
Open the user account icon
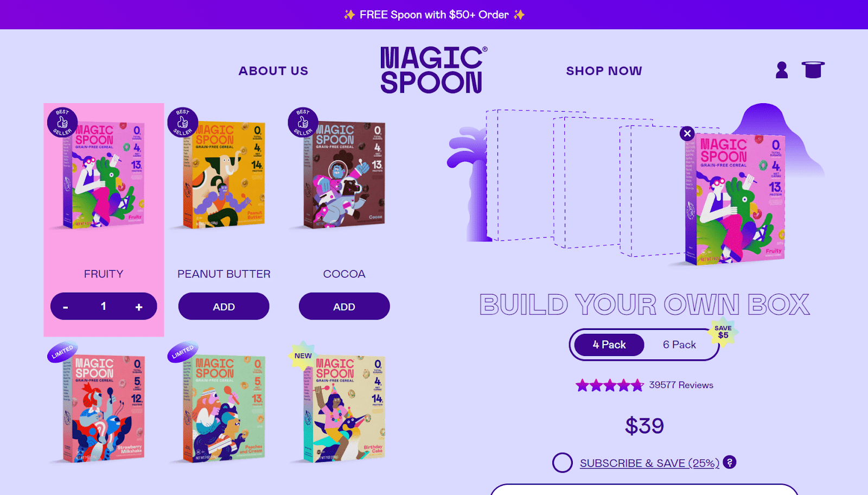[x=782, y=70]
